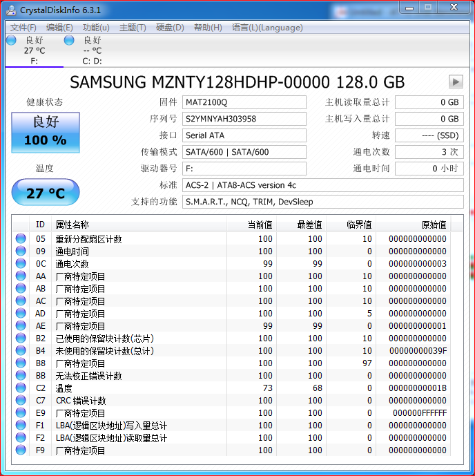Click the blue status orb for drive F:
The image size is (475, 476).
point(11,40)
